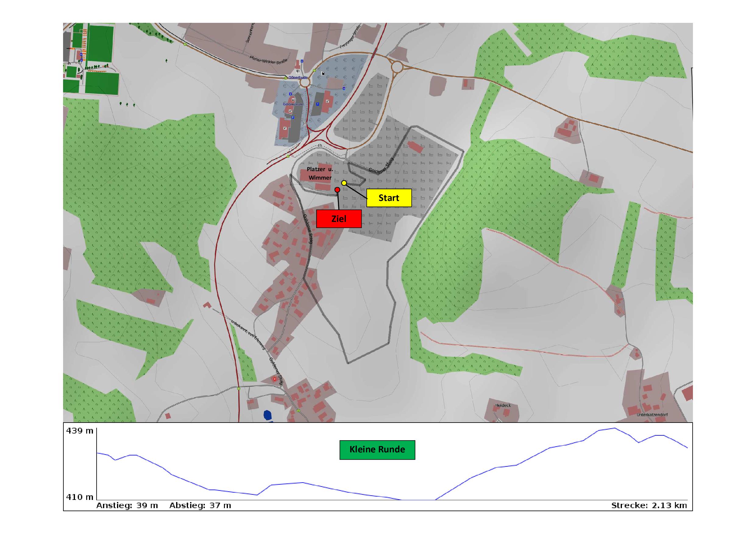The height and width of the screenshot is (534, 756).
Task: Click the Dönerbude map label
Action: (298, 78)
